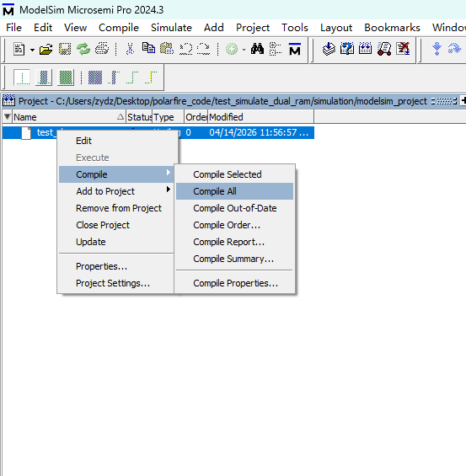The height and width of the screenshot is (476, 466).
Task: Click the blue curved arrow toolbar icon
Action: pos(454,49)
